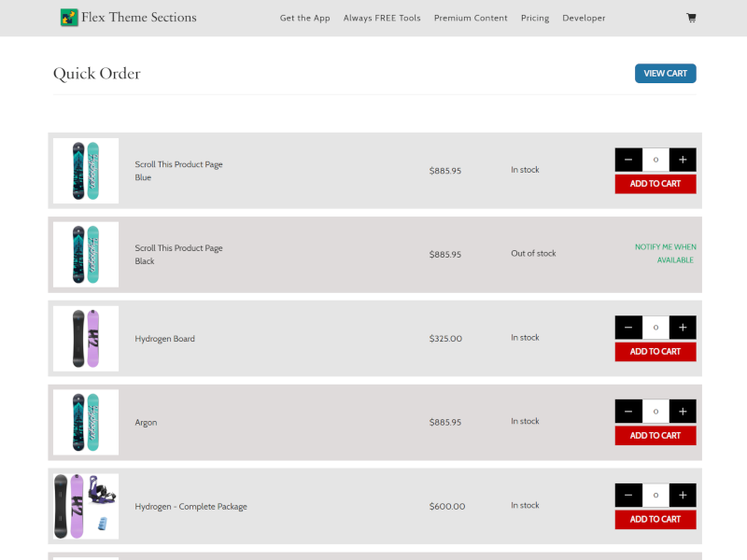Decrease quantity for Scroll This Product Page Blue
The height and width of the screenshot is (560, 747).
pyautogui.click(x=628, y=160)
